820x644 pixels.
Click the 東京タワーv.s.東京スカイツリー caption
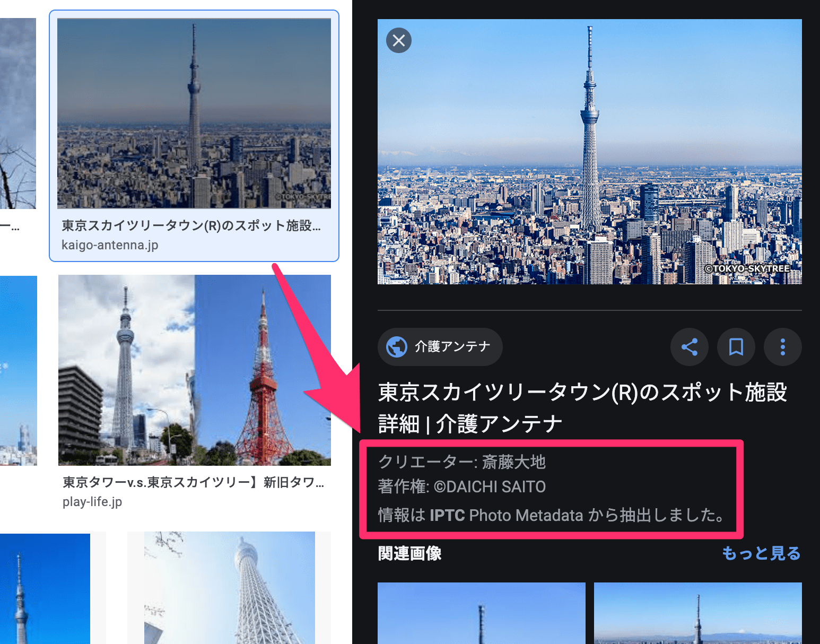click(193, 482)
